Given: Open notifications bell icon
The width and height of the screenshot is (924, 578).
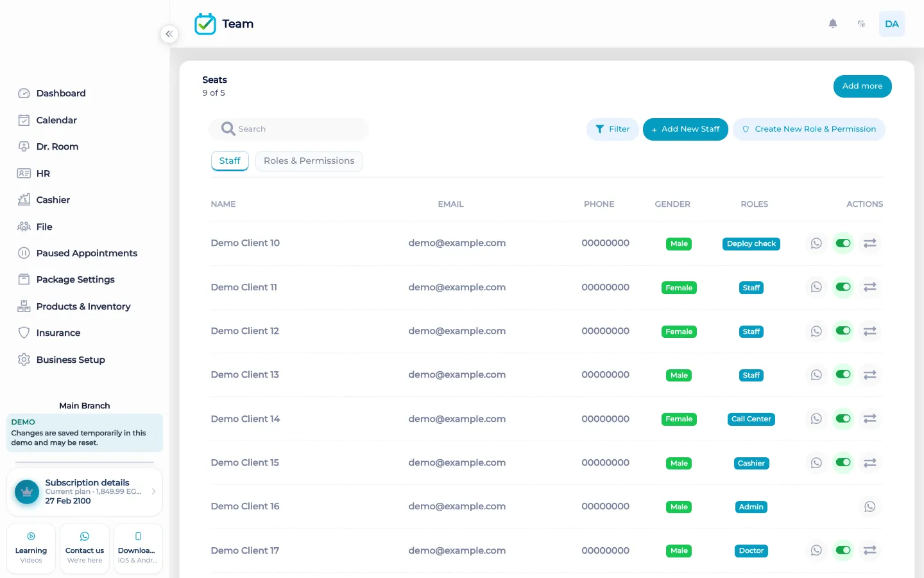Looking at the screenshot, I should pos(833,24).
